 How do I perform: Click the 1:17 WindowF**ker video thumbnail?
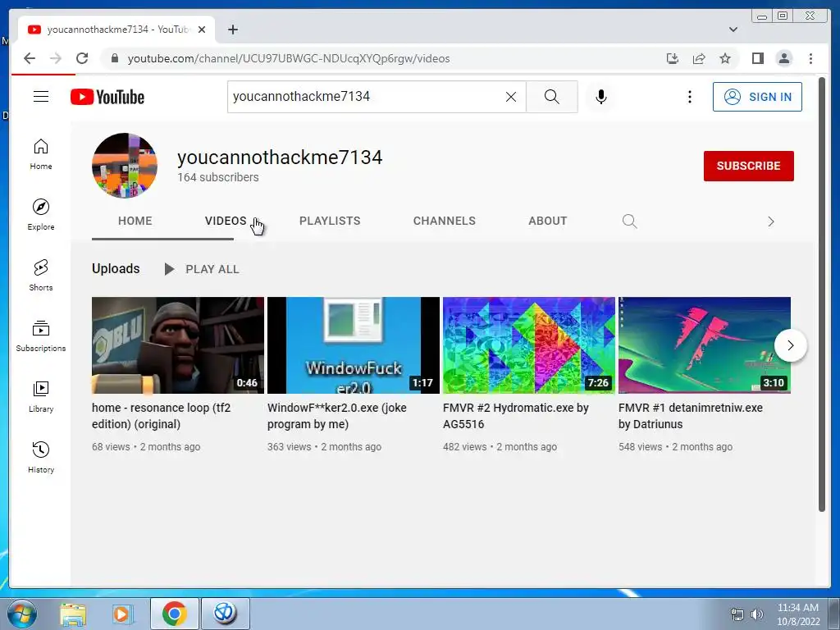[354, 345]
